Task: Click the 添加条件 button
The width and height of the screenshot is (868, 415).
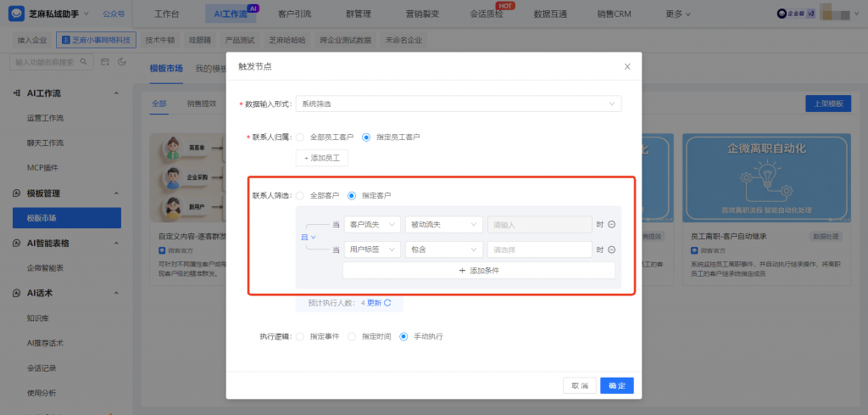Action: 479,271
